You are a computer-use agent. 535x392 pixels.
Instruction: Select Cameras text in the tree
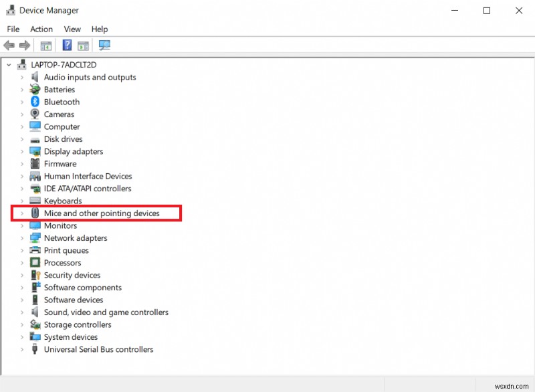[59, 114]
